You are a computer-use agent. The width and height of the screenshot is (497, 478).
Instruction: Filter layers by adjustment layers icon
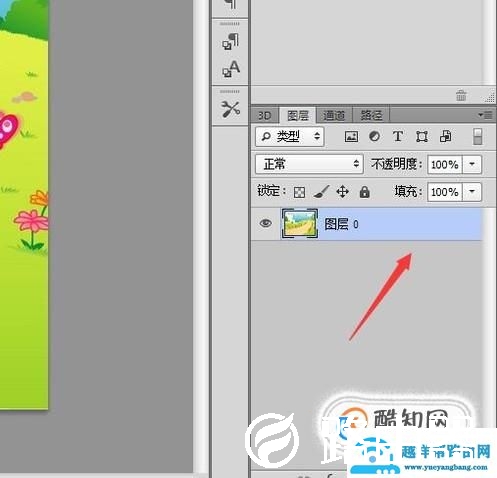tap(375, 136)
